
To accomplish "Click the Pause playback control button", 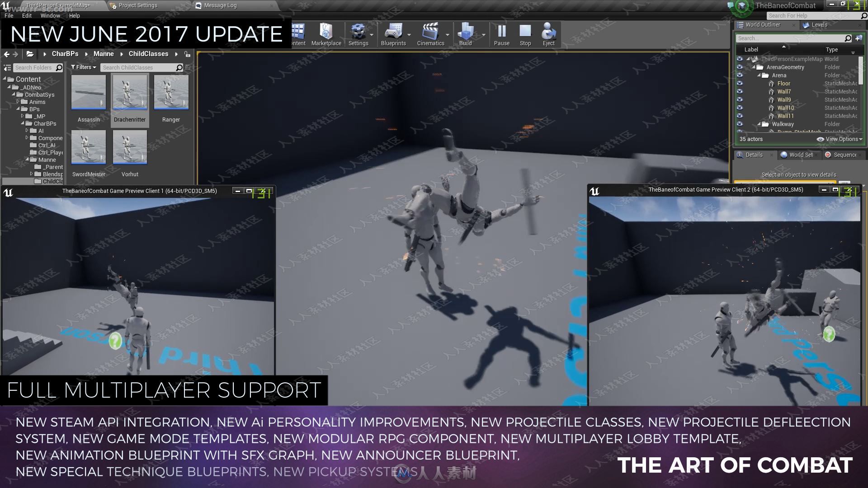I will click(501, 33).
